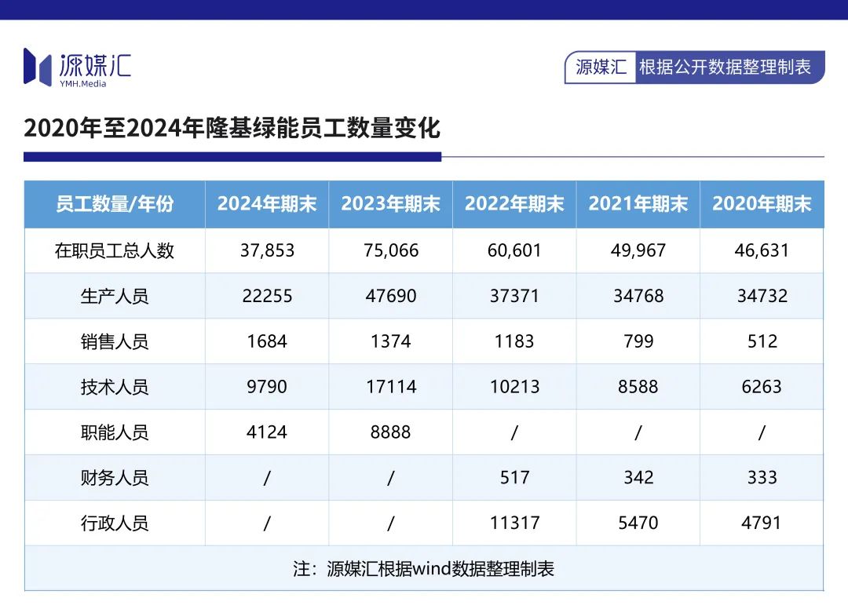Select the chart title 2020年至2024年隆基绿能员工数量变化

(232, 128)
